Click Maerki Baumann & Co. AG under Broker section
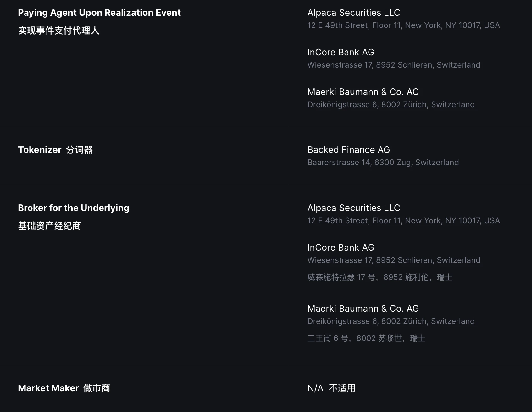The image size is (532, 412). coord(363,309)
